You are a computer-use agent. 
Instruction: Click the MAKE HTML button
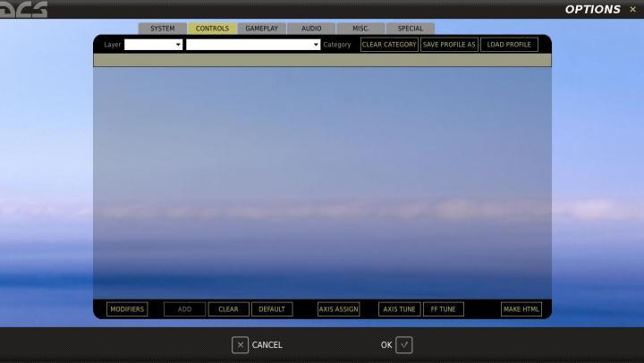click(x=521, y=309)
